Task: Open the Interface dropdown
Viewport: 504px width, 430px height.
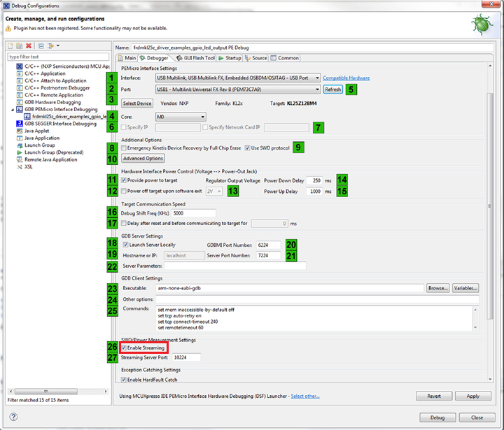Action: [x=238, y=78]
